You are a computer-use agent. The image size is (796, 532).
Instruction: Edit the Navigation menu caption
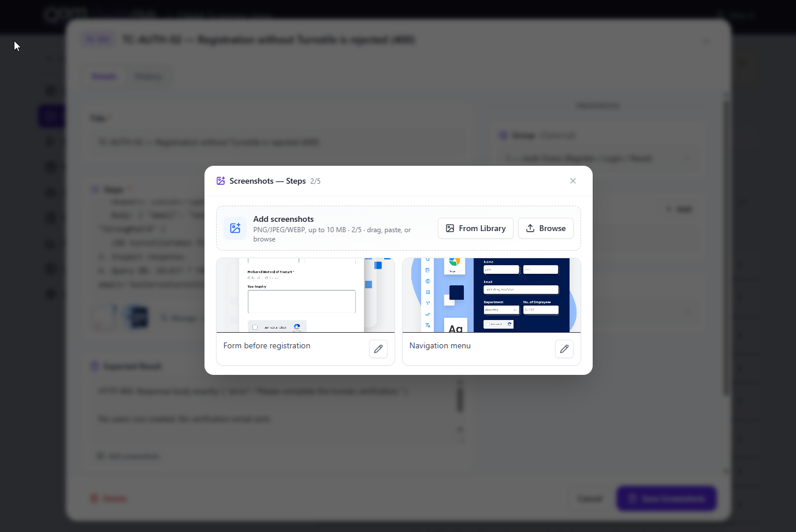(564, 349)
